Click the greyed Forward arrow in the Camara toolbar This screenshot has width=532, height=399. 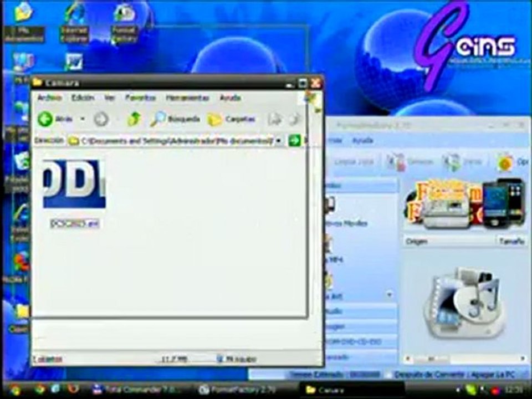tap(101, 119)
